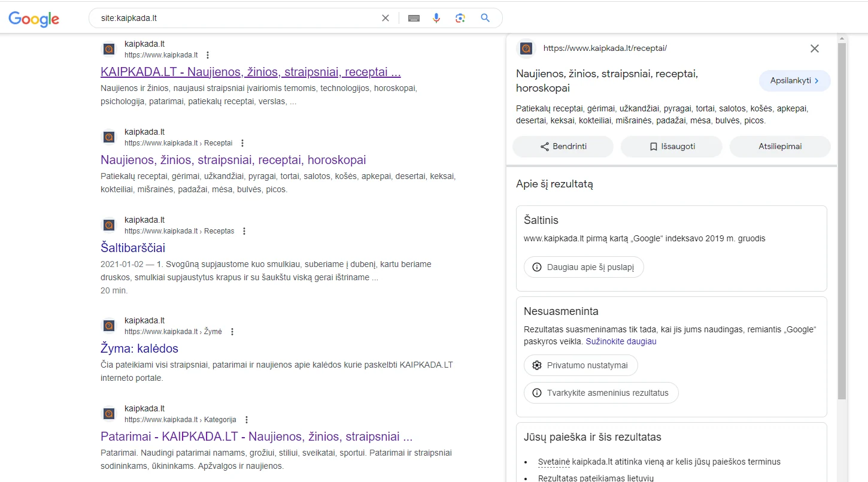Start voice search with the microphone icon
The image size is (868, 482).
(436, 18)
